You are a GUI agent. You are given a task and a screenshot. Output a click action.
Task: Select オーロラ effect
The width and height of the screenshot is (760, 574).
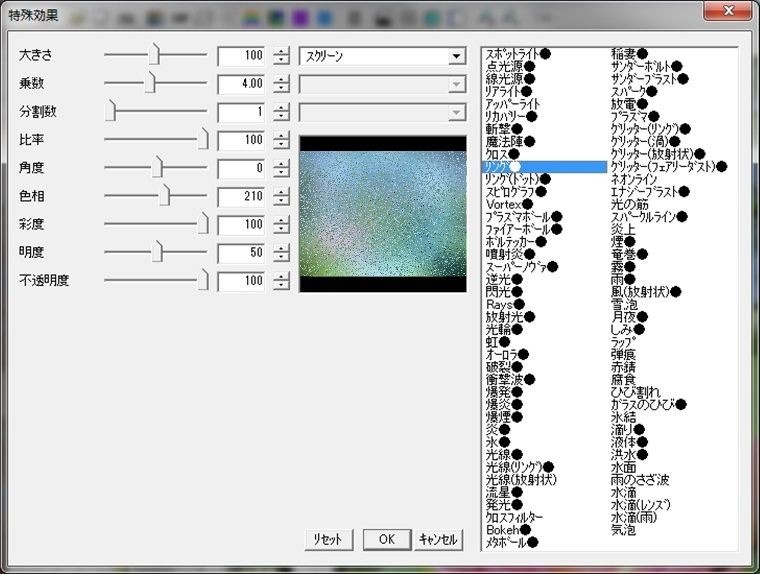(507, 355)
